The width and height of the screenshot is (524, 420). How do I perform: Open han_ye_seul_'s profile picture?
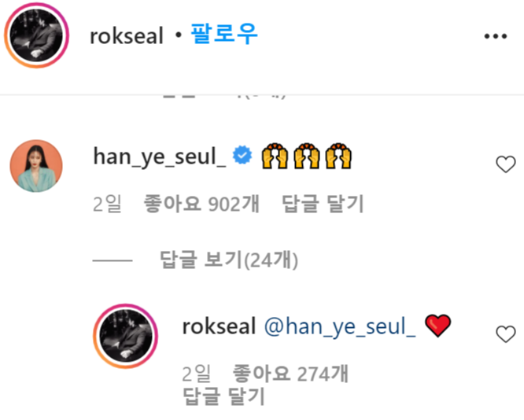click(x=36, y=166)
